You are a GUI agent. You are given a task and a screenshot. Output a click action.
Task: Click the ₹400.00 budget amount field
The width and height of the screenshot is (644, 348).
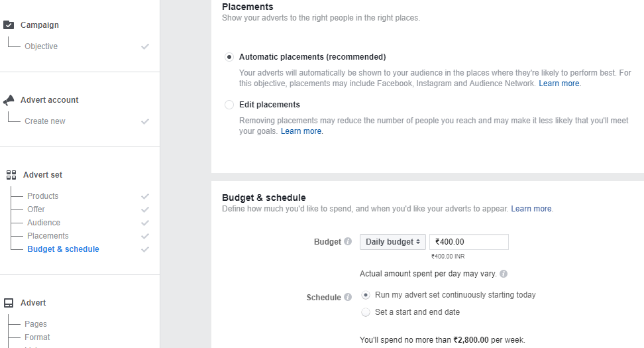469,242
